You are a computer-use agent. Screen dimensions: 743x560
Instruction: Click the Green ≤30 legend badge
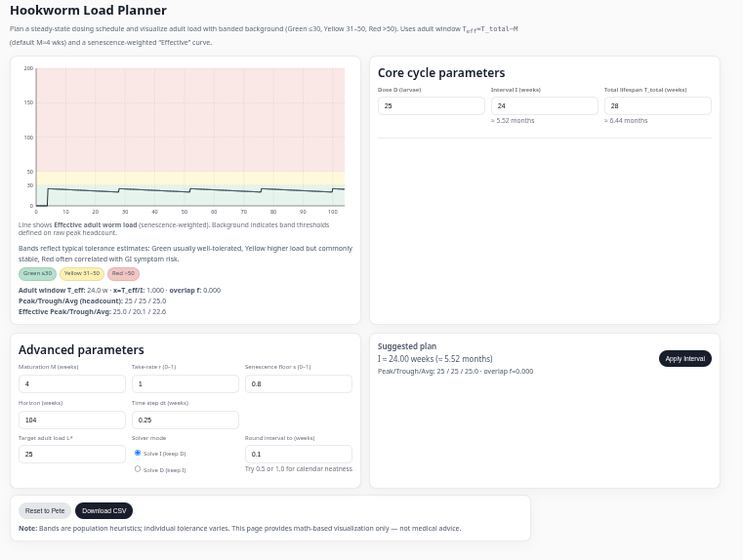click(x=38, y=274)
